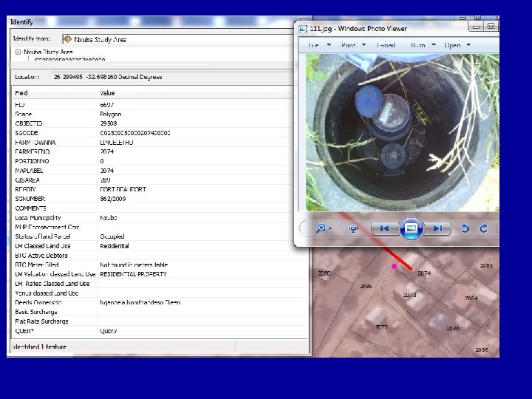Screen dimensions: 532x399
Task: Click parcel label 2084 on the map
Action: pyautogui.click(x=471, y=299)
